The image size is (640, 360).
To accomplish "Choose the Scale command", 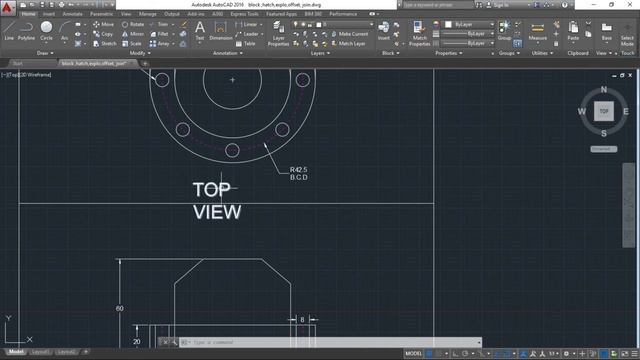I will tap(131, 43).
